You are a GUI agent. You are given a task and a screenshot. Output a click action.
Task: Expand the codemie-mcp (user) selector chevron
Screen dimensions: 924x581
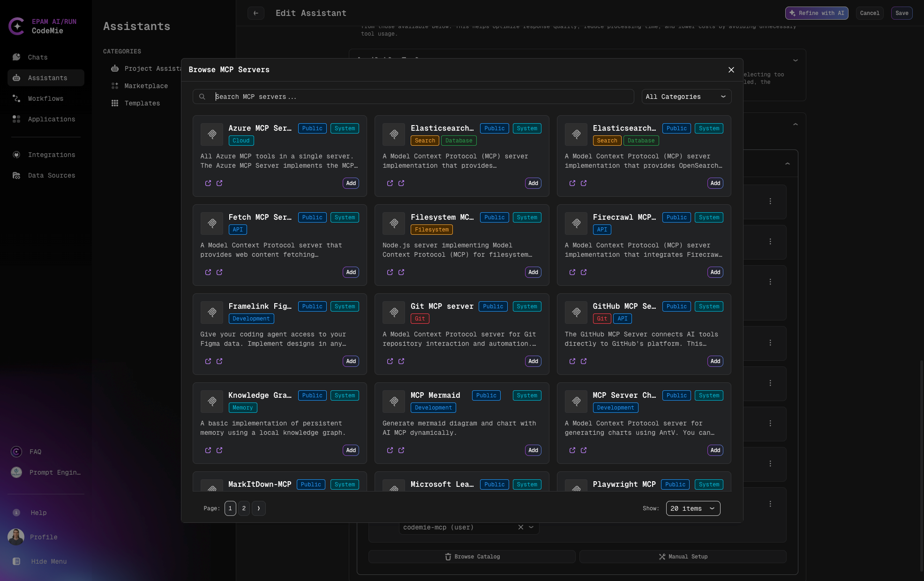(x=531, y=527)
